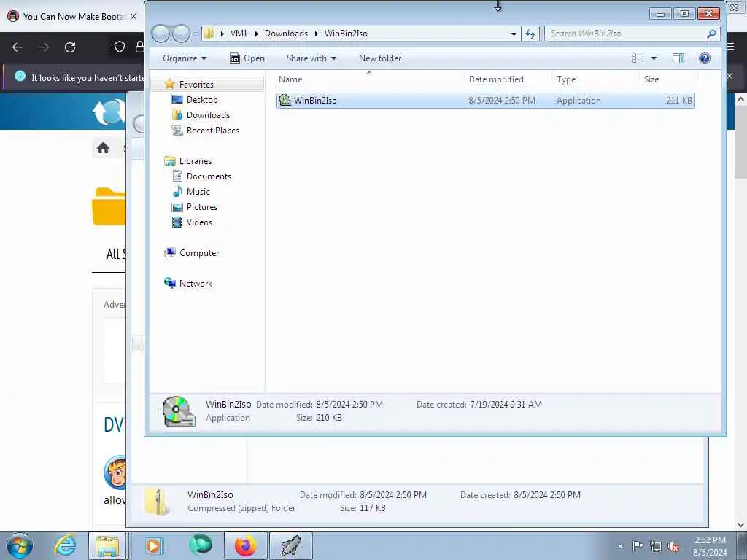Create a New folder
The width and height of the screenshot is (747, 560).
(379, 58)
